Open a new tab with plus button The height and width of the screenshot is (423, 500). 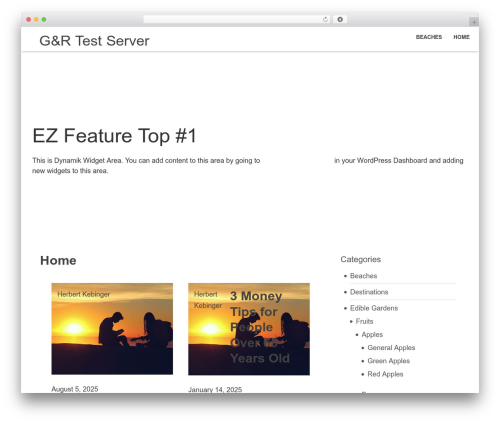click(x=474, y=22)
